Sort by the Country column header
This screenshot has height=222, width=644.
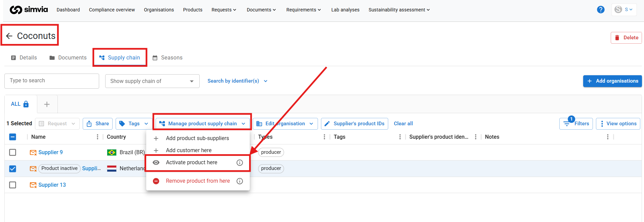(116, 137)
